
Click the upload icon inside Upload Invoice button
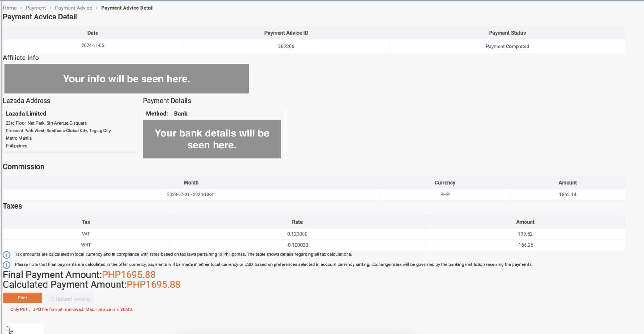tap(53, 299)
